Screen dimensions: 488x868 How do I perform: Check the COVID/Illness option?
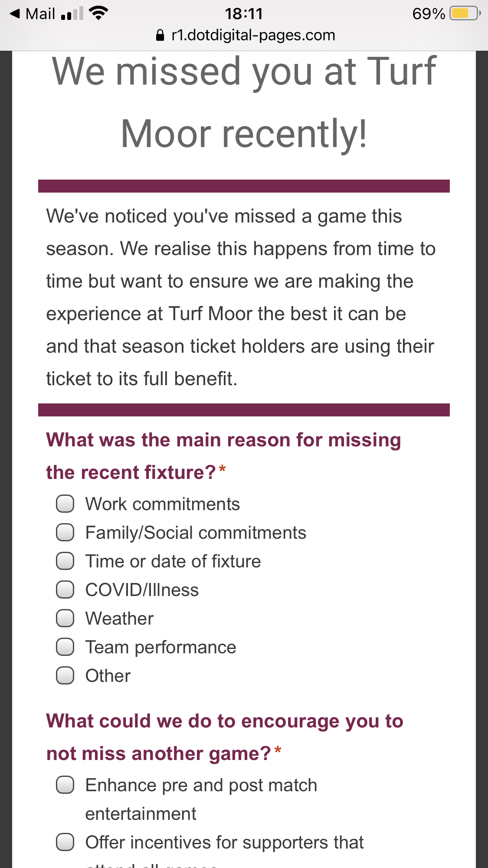65,590
